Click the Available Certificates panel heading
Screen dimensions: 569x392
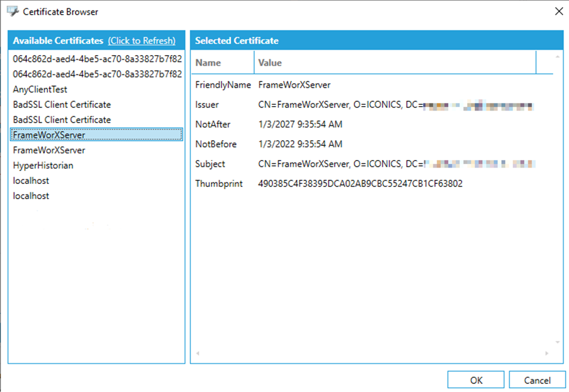(x=58, y=40)
